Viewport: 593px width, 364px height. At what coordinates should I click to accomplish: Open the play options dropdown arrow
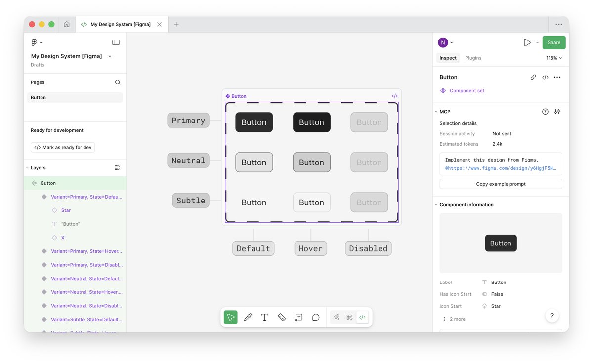tap(537, 43)
